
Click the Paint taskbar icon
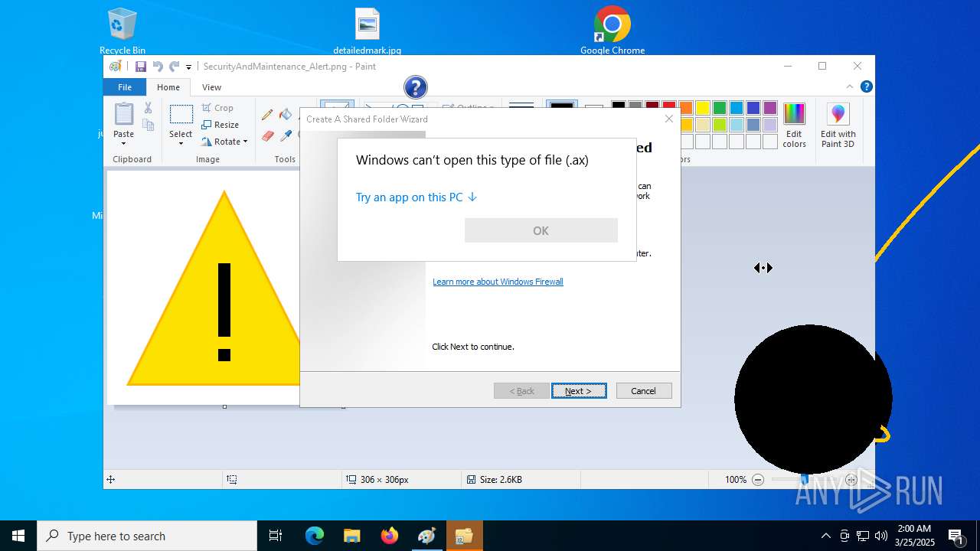(x=426, y=536)
